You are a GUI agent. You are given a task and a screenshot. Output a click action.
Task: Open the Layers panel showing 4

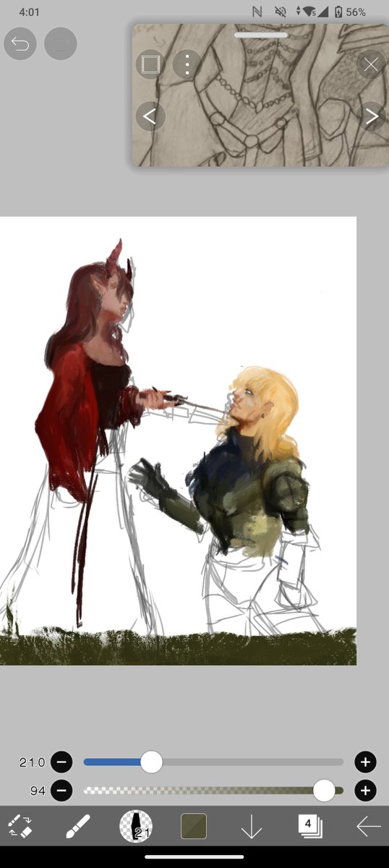[309, 826]
